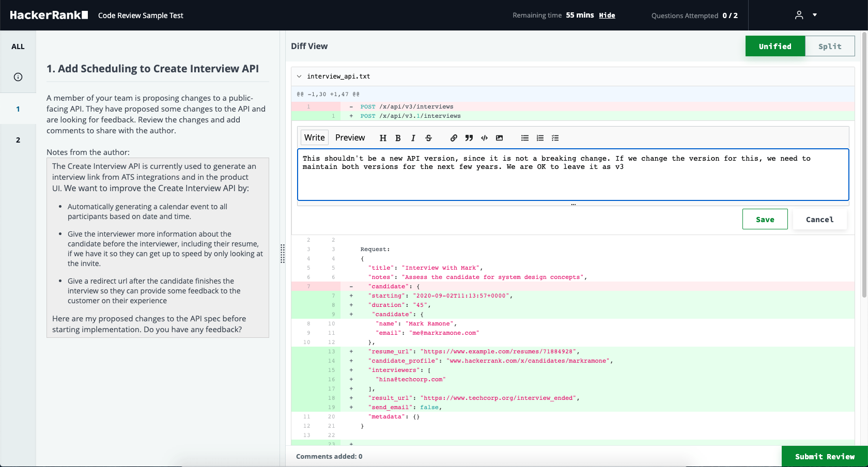The image size is (868, 467).
Task: Insert an image into the comment
Action: click(499, 138)
